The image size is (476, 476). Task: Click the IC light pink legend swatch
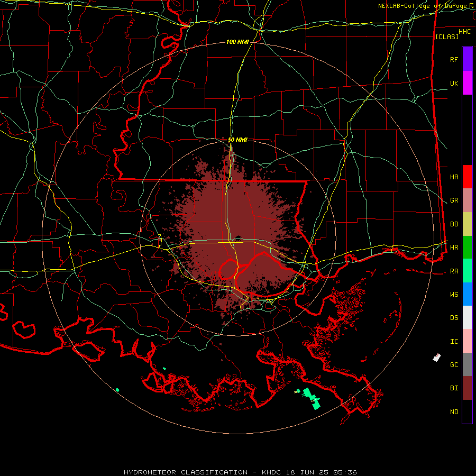[467, 341]
